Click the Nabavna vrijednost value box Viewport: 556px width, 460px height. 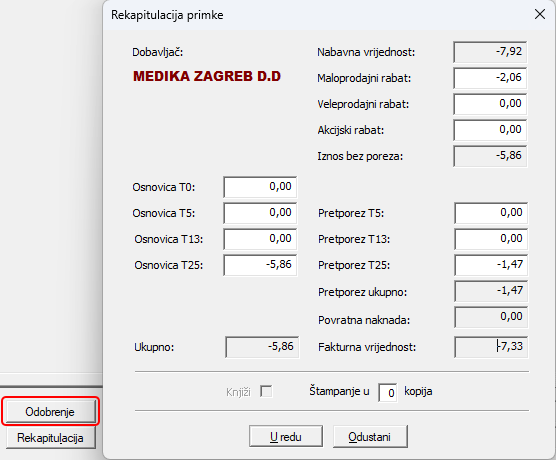490,52
